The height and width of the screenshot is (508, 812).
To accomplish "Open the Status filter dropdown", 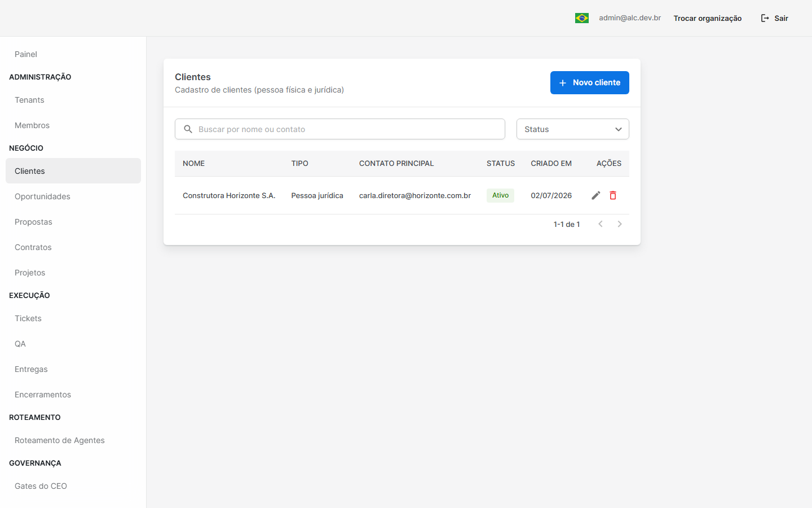I will (x=573, y=129).
